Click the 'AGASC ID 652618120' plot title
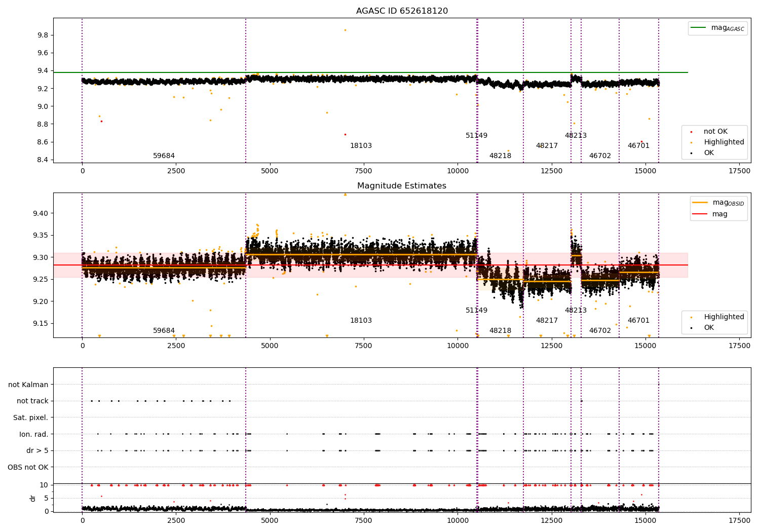The width and height of the screenshot is (760, 532). pos(402,11)
